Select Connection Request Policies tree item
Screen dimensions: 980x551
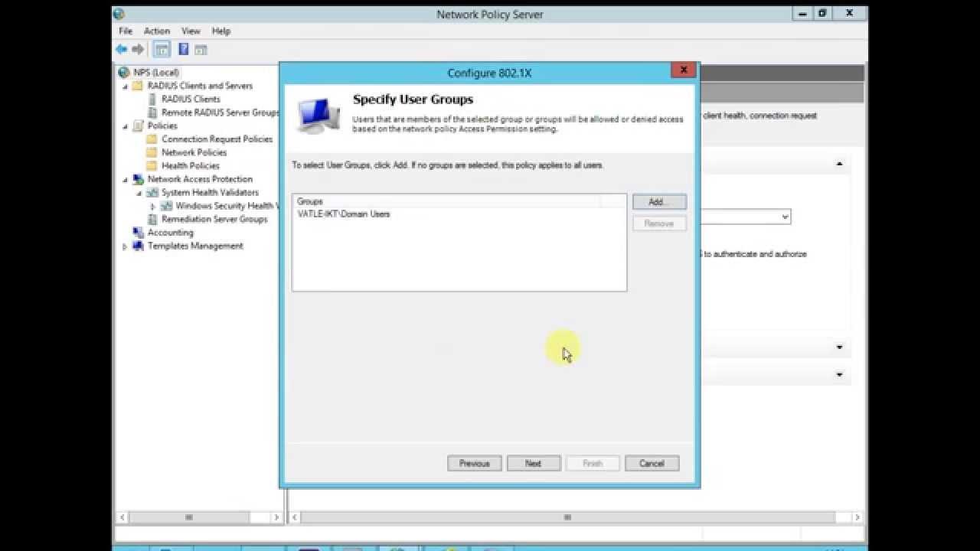pos(217,139)
